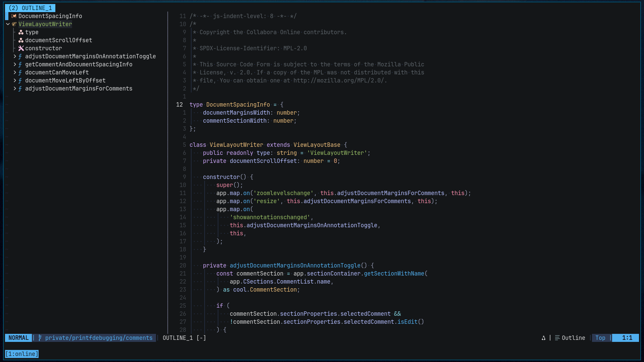Viewport: 644px width, 362px height.
Task: Click the DocumentSpacingInfo type alias icon
Action: click(x=14, y=16)
